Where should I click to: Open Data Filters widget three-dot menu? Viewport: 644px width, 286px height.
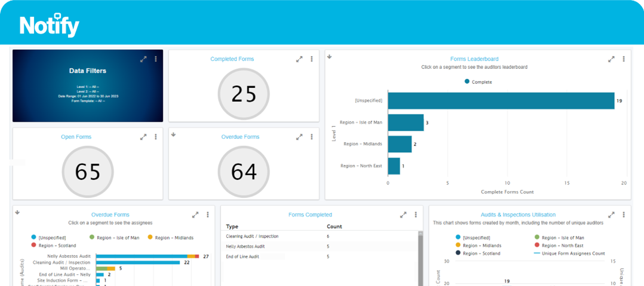[156, 59]
